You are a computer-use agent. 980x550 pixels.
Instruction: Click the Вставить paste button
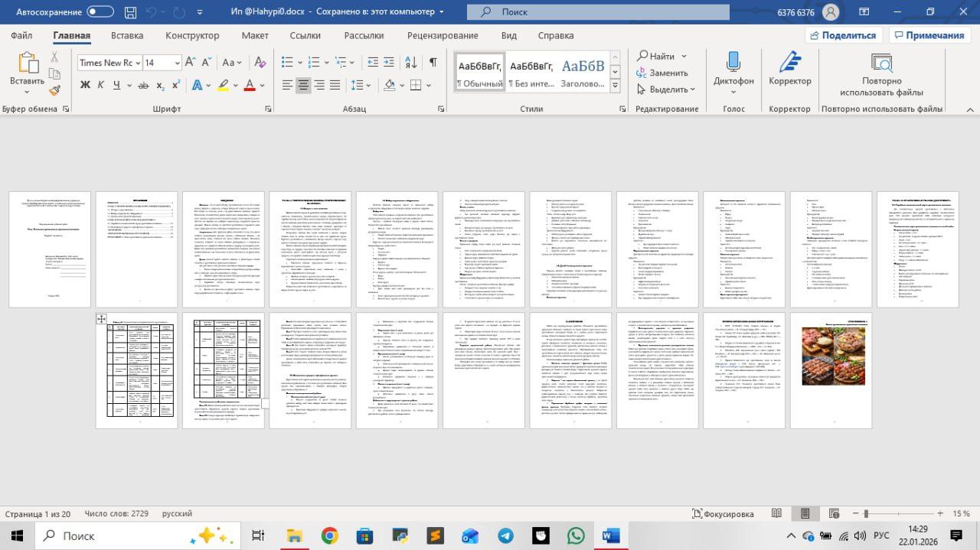27,73
